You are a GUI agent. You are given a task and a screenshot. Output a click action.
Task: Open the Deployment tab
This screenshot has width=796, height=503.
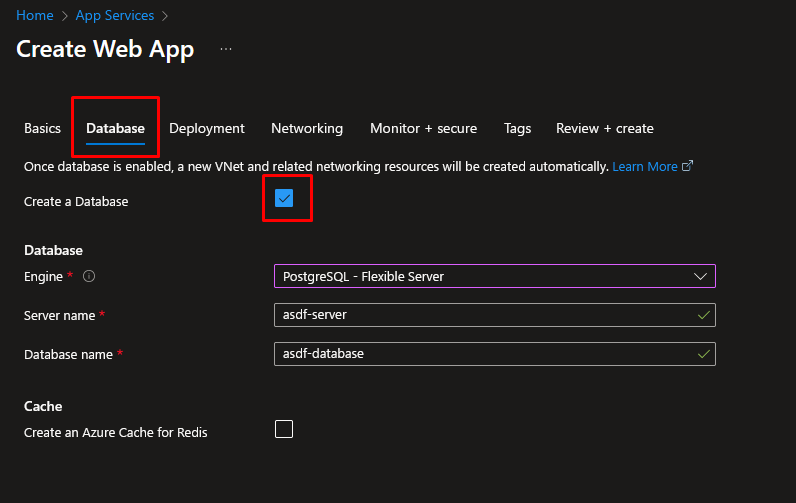(x=207, y=128)
